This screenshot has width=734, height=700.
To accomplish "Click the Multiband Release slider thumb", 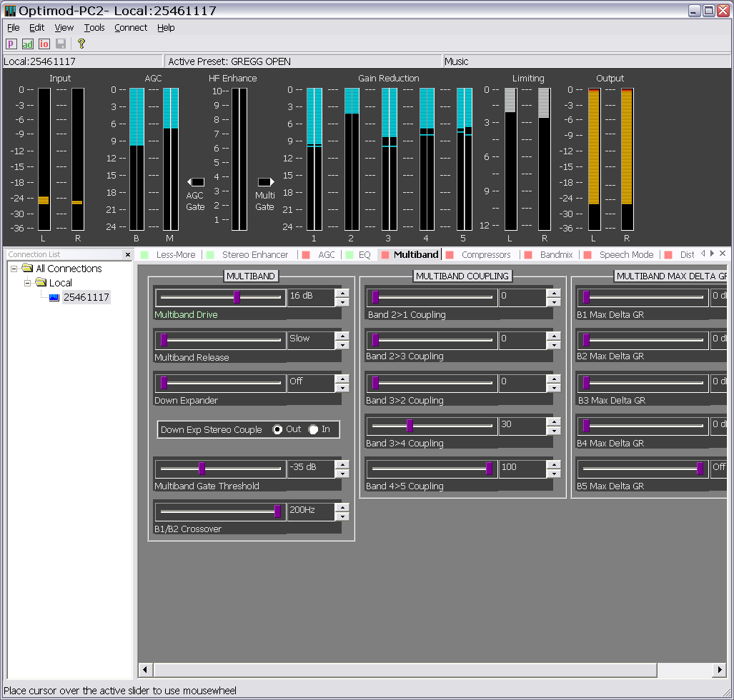I will 164,340.
